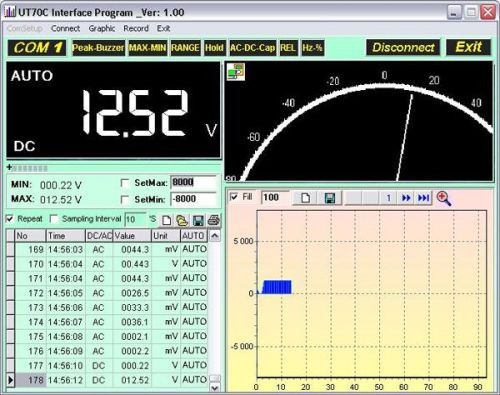
Task: Click the Fill value field 100
Action: coord(275,198)
